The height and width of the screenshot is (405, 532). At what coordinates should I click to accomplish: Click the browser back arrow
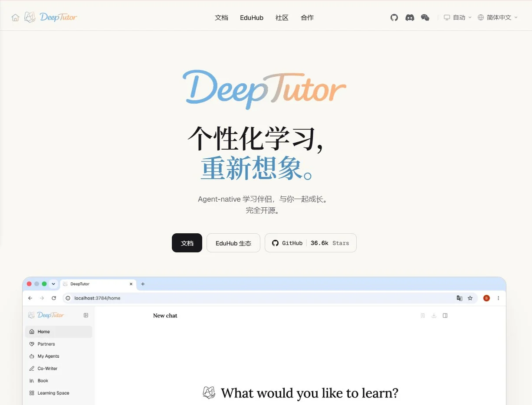(30, 298)
